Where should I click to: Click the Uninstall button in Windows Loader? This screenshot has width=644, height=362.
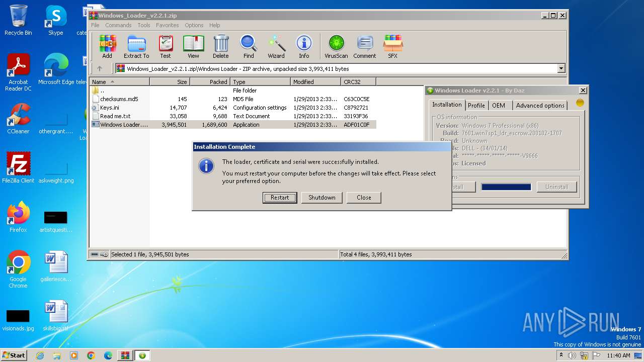(x=557, y=187)
